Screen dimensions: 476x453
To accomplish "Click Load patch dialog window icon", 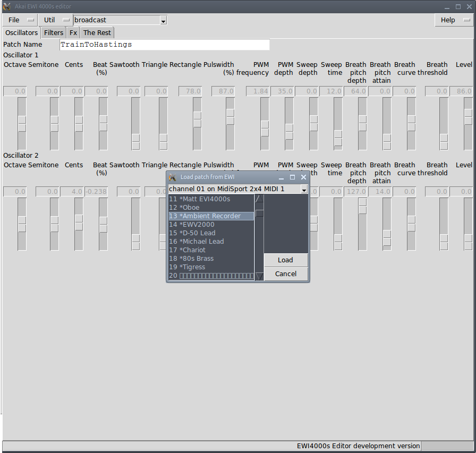I will click(x=173, y=177).
